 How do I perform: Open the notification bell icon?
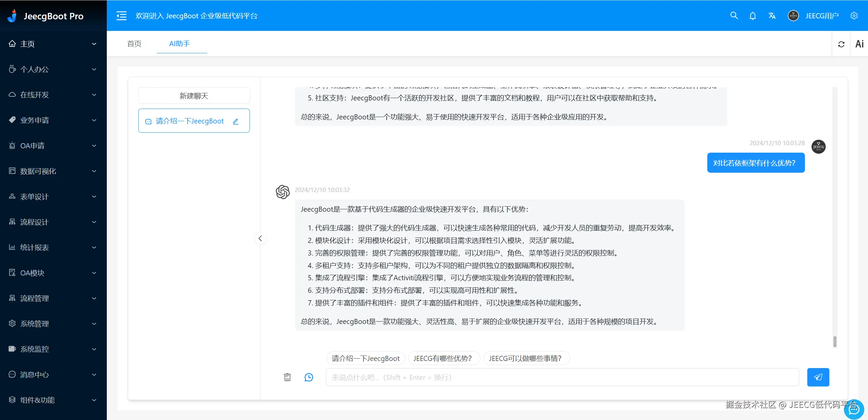coord(753,16)
